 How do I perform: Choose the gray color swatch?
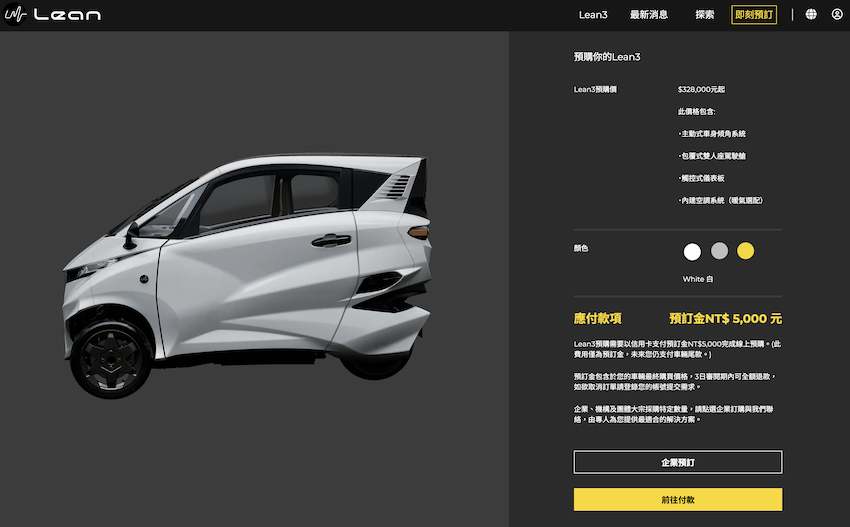click(x=719, y=251)
